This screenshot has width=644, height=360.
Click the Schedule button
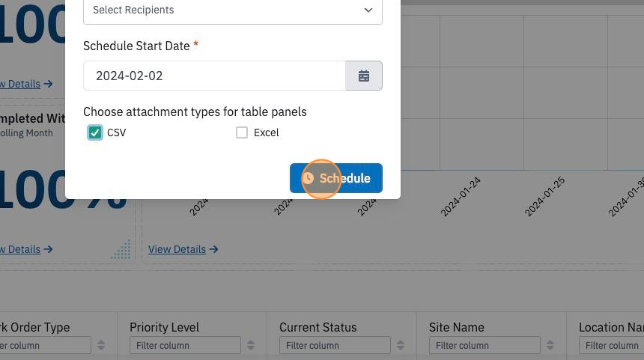point(336,178)
